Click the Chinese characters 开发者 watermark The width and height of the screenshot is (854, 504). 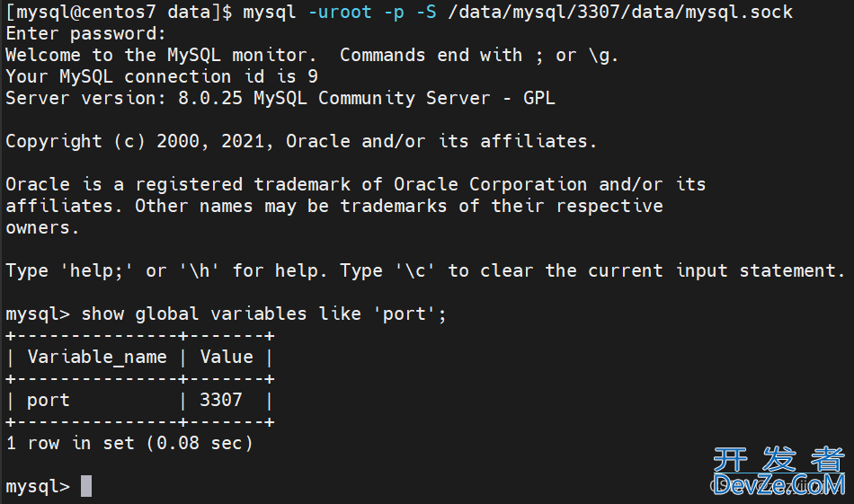[779, 459]
